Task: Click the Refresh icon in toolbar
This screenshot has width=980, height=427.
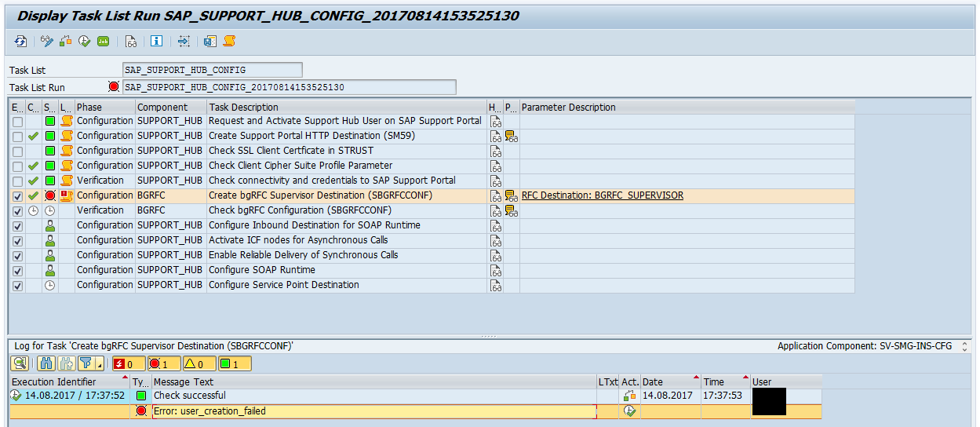Action: pyautogui.click(x=21, y=41)
